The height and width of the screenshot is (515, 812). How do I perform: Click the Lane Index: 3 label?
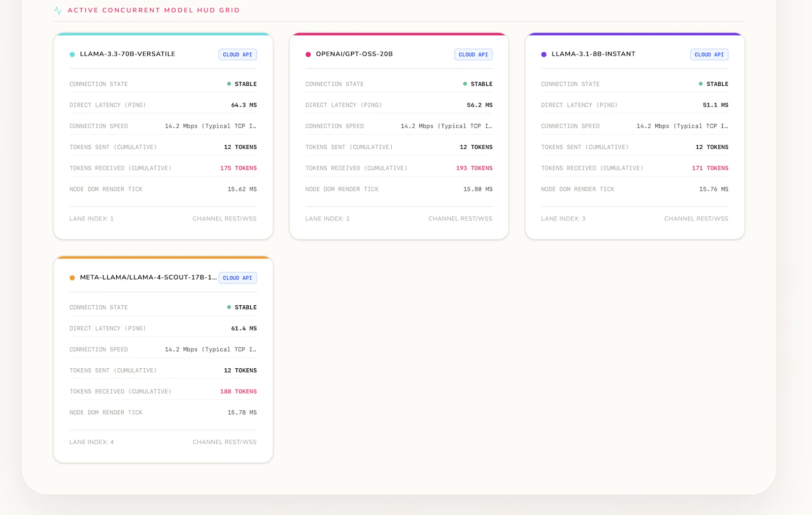(x=563, y=219)
